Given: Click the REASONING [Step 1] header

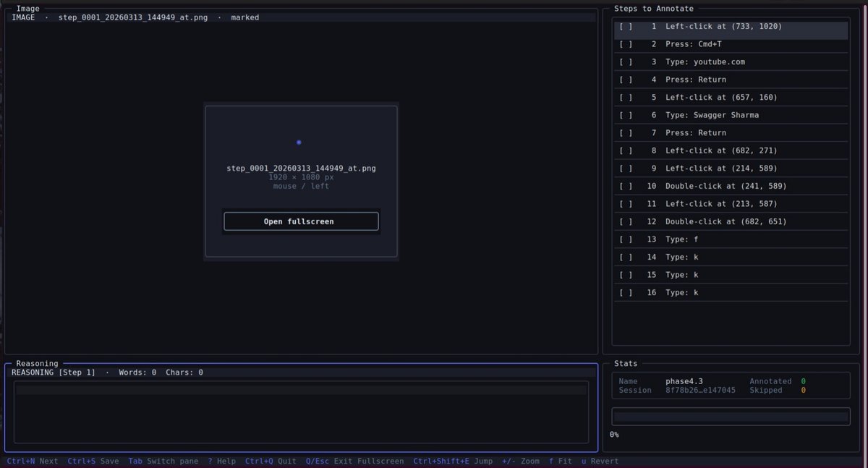Looking at the screenshot, I should pyautogui.click(x=54, y=373).
